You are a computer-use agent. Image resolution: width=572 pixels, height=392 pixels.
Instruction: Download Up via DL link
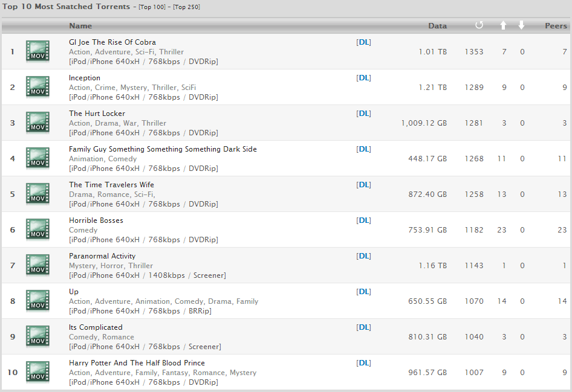point(363,292)
